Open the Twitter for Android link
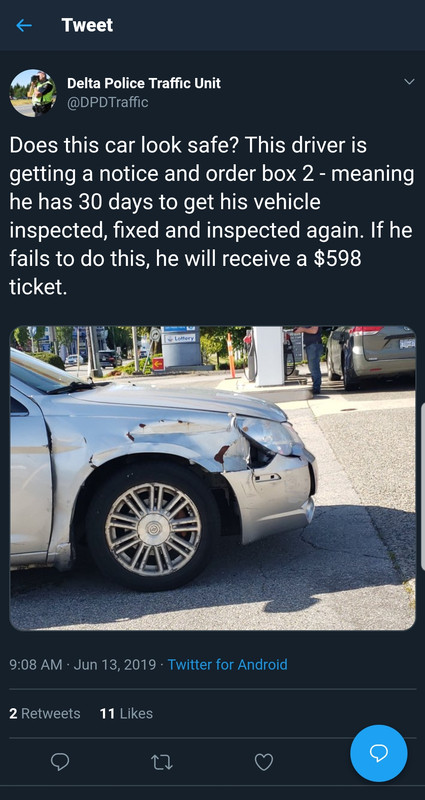The image size is (425, 800). tap(228, 664)
